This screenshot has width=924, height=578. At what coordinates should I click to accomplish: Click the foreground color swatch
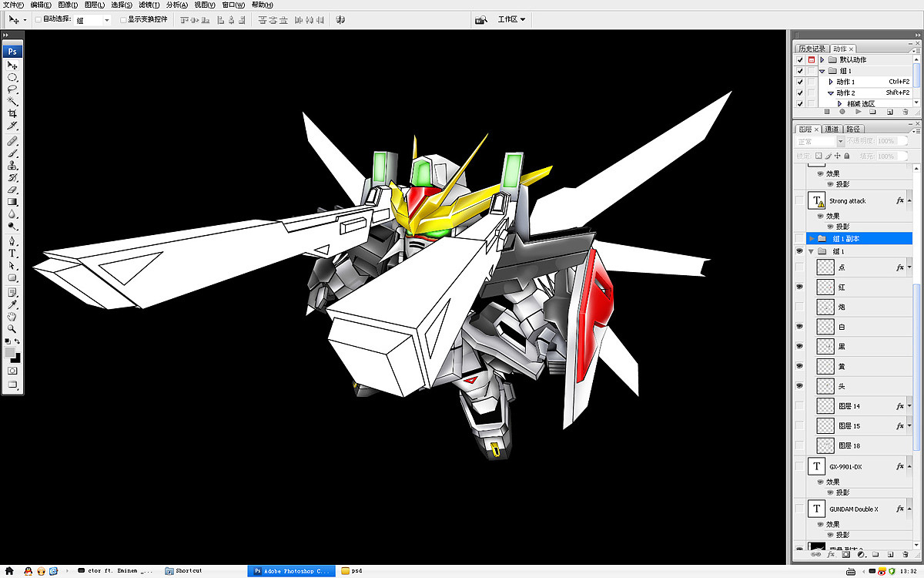9,351
